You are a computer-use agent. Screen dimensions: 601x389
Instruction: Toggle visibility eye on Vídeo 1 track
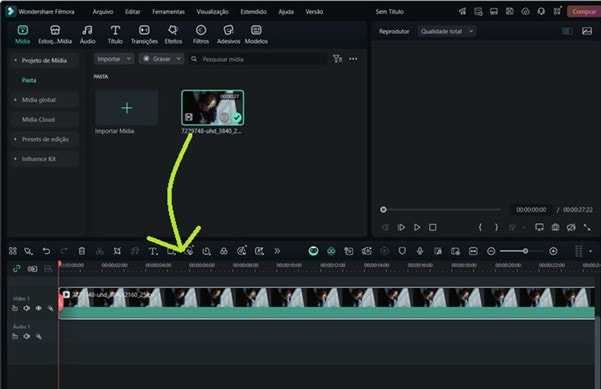pyautogui.click(x=39, y=308)
